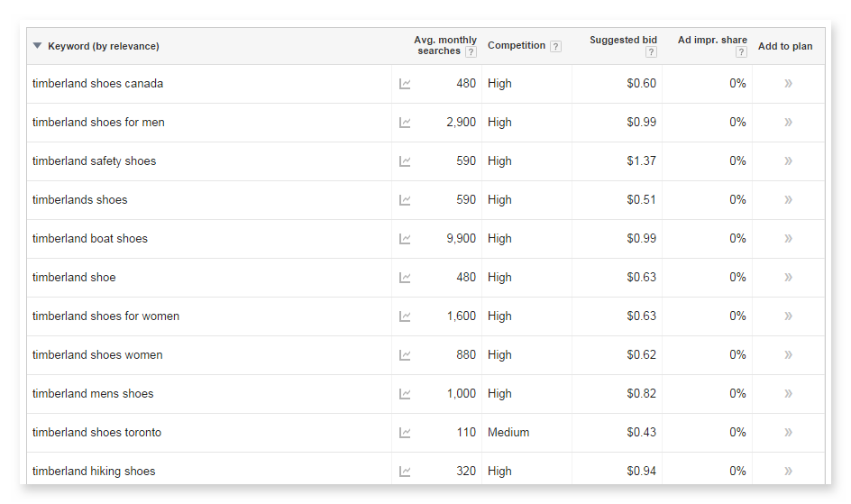Sort table by Competition header
This screenshot has width=851, height=504.
517,46
